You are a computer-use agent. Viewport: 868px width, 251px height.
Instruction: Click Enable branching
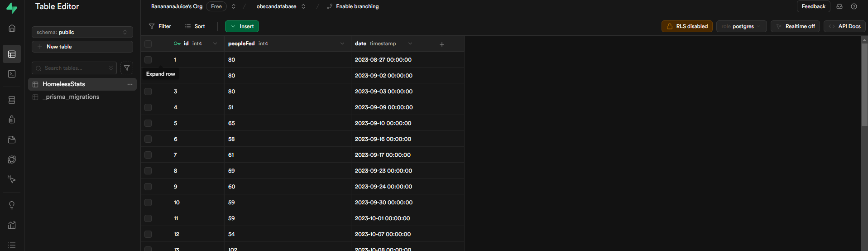tap(353, 6)
